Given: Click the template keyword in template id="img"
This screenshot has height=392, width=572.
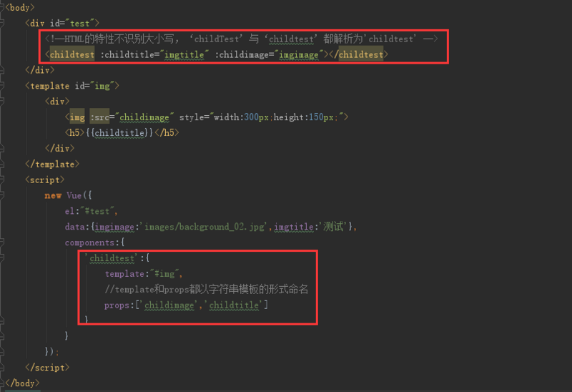Looking at the screenshot, I should pyautogui.click(x=49, y=86).
